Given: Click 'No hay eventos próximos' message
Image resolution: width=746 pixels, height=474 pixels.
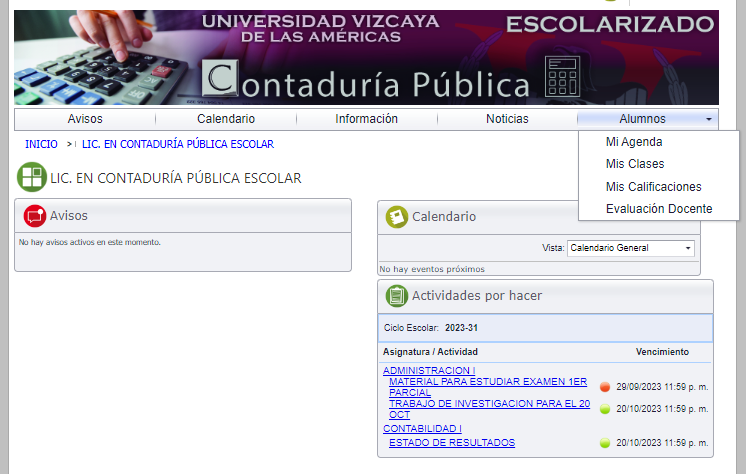Looking at the screenshot, I should (x=432, y=269).
